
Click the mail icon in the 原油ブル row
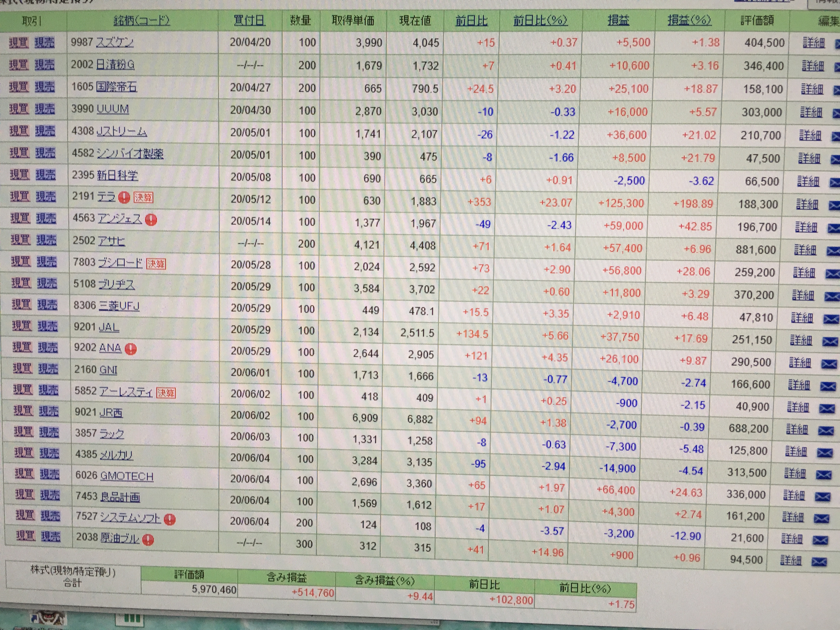click(x=819, y=562)
